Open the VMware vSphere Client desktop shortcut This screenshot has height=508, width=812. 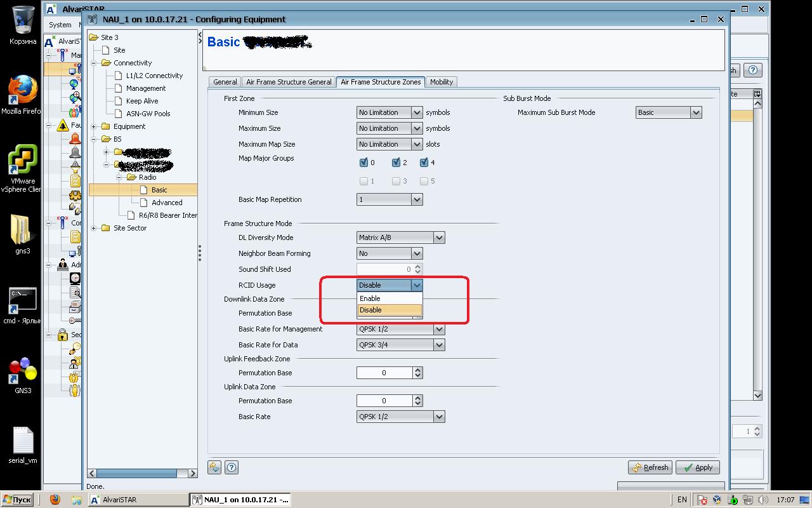click(x=22, y=168)
